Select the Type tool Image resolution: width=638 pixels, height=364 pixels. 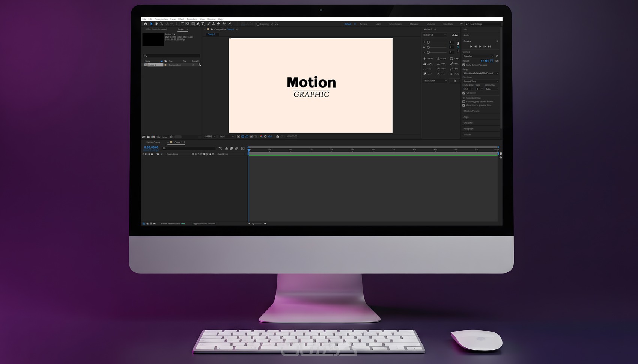pos(203,24)
